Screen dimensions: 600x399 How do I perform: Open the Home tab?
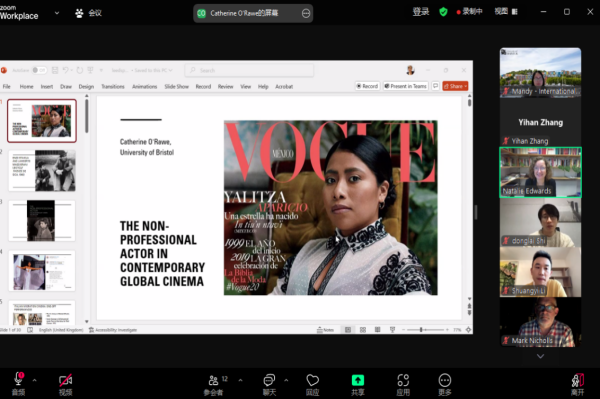(26, 86)
